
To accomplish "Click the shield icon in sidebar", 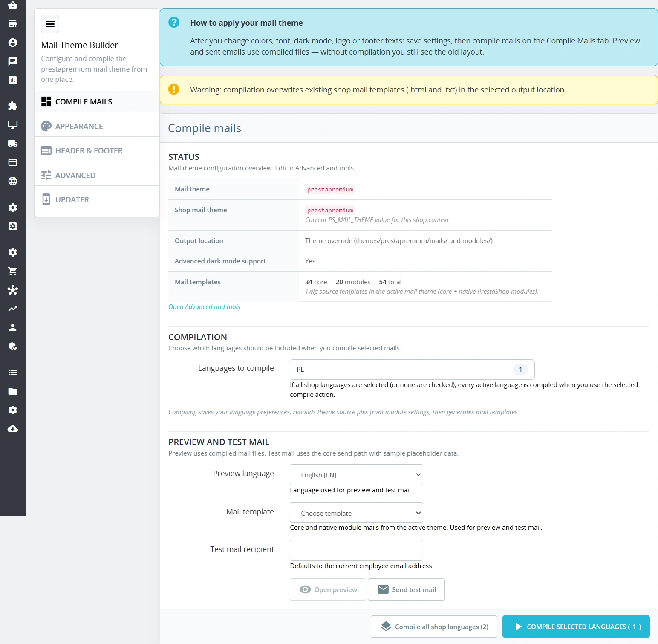I will tap(13, 346).
